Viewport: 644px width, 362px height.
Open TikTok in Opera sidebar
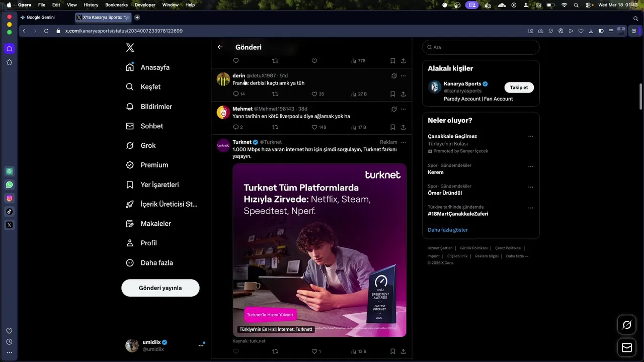click(x=9, y=212)
